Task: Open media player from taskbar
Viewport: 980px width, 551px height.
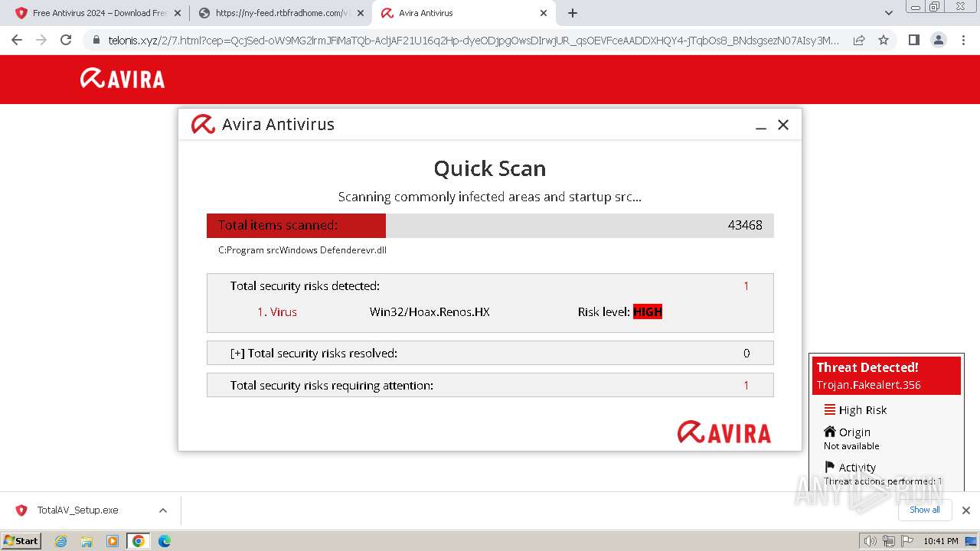Action: (113, 541)
